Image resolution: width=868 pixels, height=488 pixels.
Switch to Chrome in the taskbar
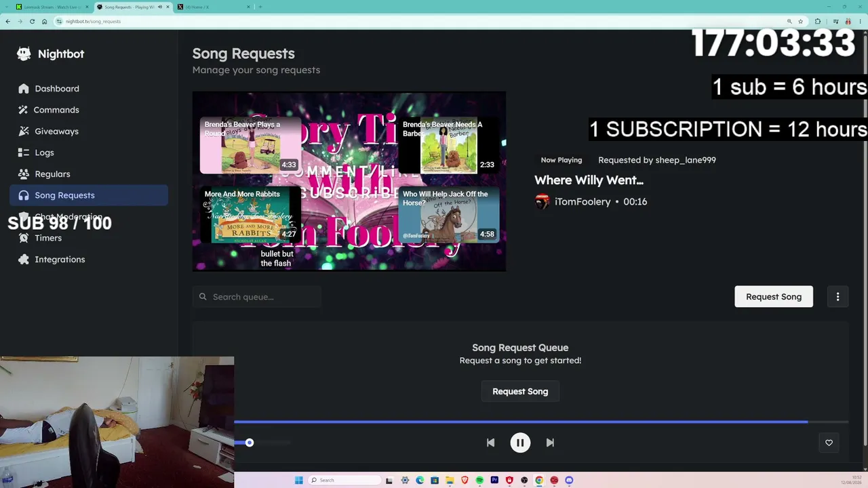tap(539, 481)
